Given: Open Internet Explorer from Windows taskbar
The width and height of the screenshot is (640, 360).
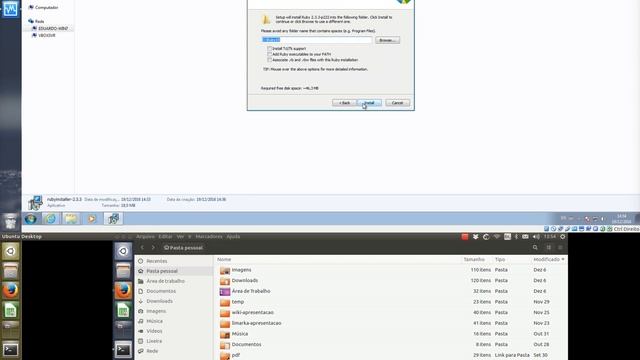Looking at the screenshot, I should click(51, 219).
